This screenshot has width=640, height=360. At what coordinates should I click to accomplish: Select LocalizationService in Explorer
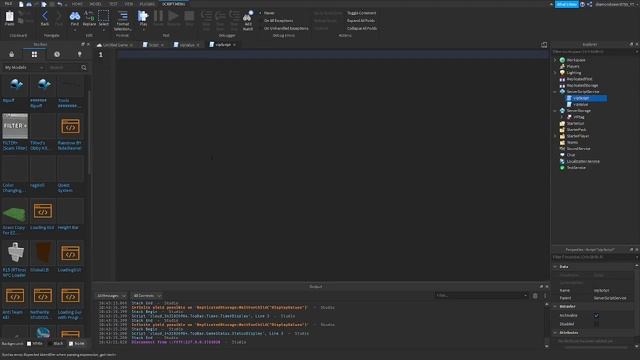point(583,161)
